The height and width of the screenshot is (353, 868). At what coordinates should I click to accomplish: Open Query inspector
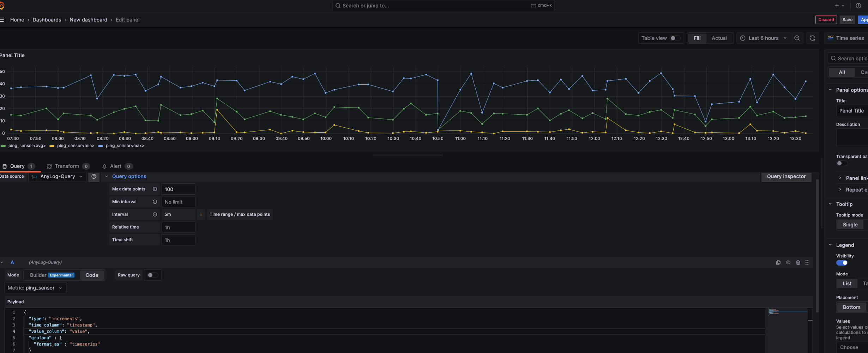tap(786, 176)
